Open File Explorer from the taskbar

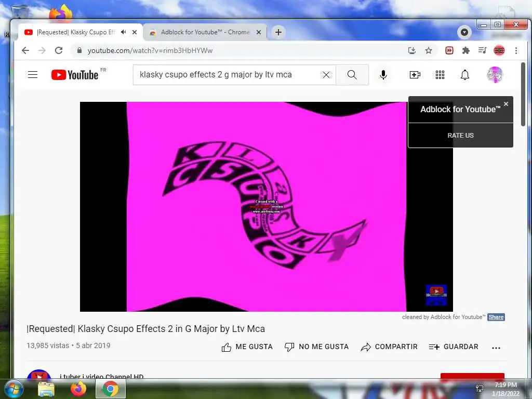pyautogui.click(x=46, y=389)
